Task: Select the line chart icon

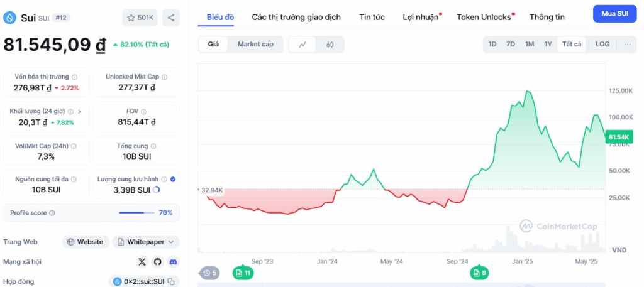Action: coord(303,45)
